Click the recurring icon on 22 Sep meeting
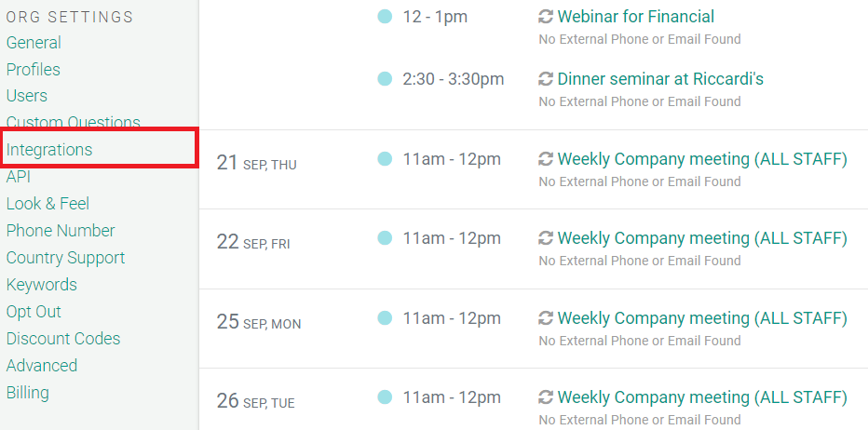The image size is (868, 430). pos(546,238)
